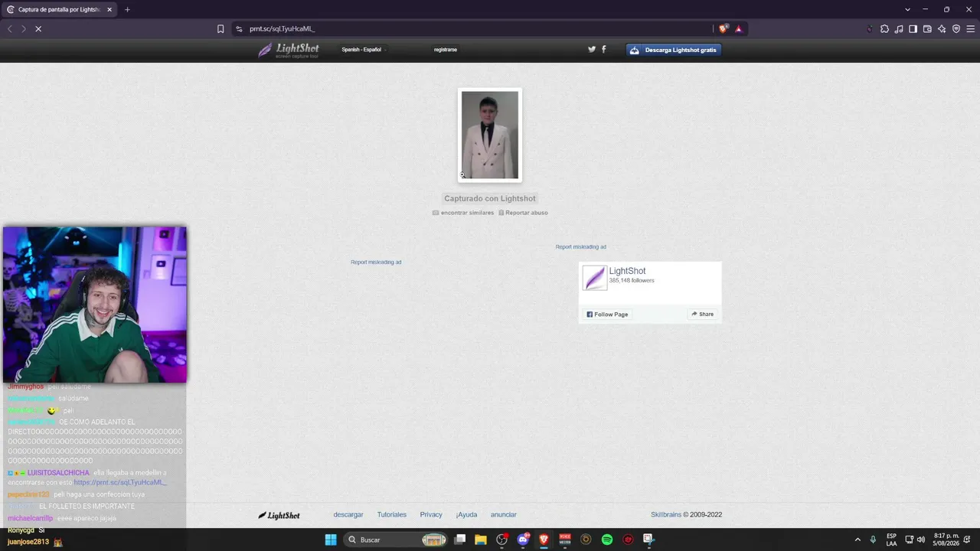Open the Snipping Tool taskbar icon
The image size is (980, 551).
(648, 540)
